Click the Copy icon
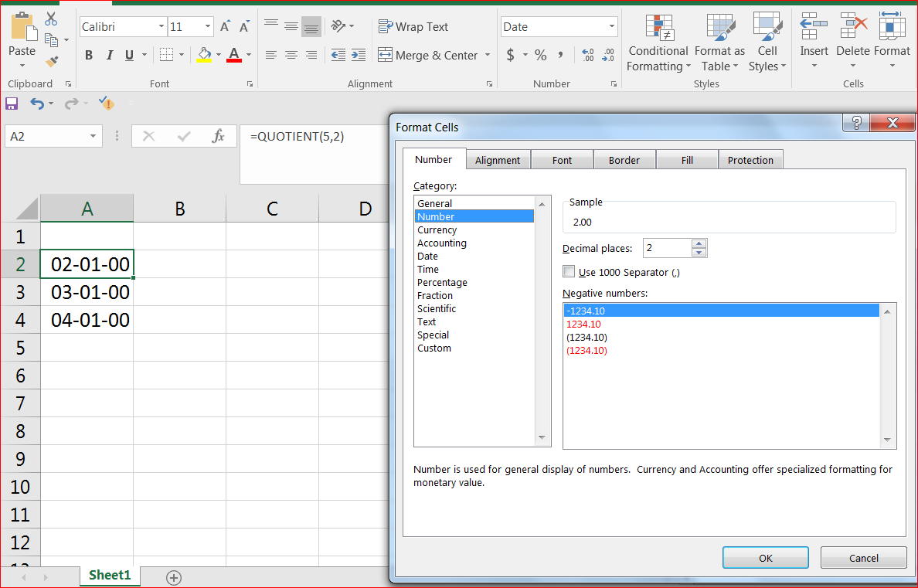 pyautogui.click(x=51, y=40)
